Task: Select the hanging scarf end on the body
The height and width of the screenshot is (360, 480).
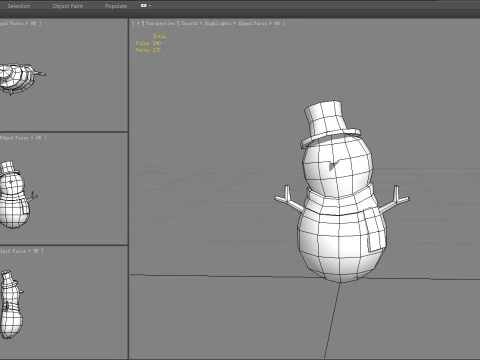Action: [x=375, y=231]
